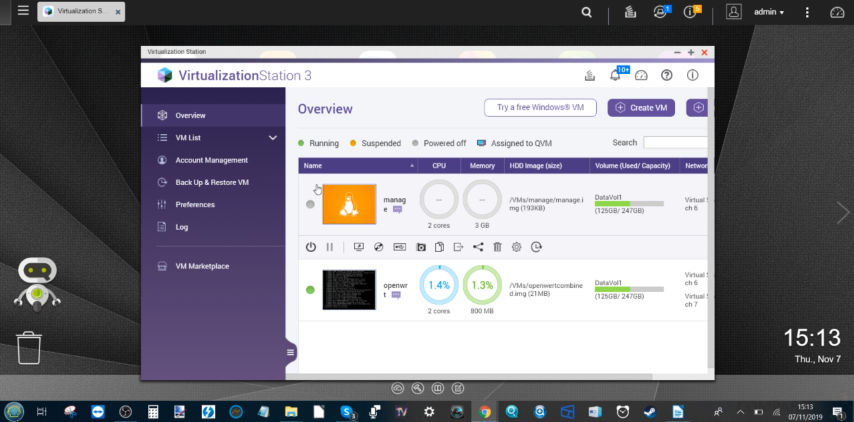
Task: Click the Memory column header
Action: 482,166
